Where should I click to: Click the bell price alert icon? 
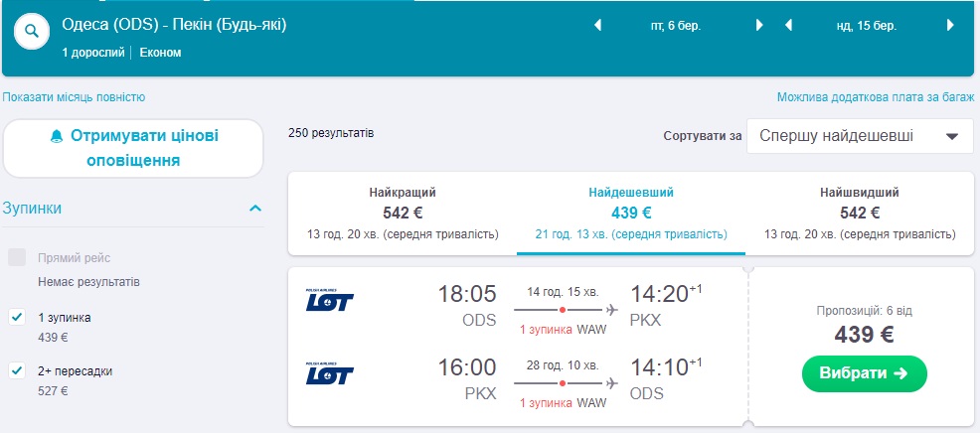56,136
